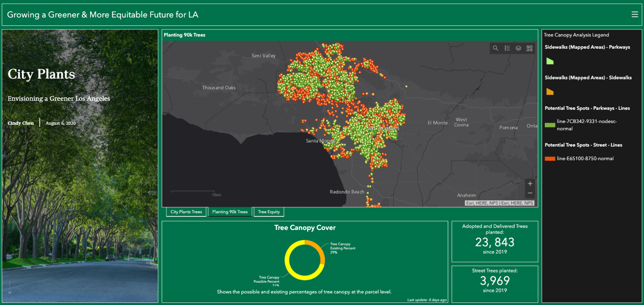This screenshot has height=305, width=644.
Task: Open the map search tool
Action: pyautogui.click(x=495, y=48)
